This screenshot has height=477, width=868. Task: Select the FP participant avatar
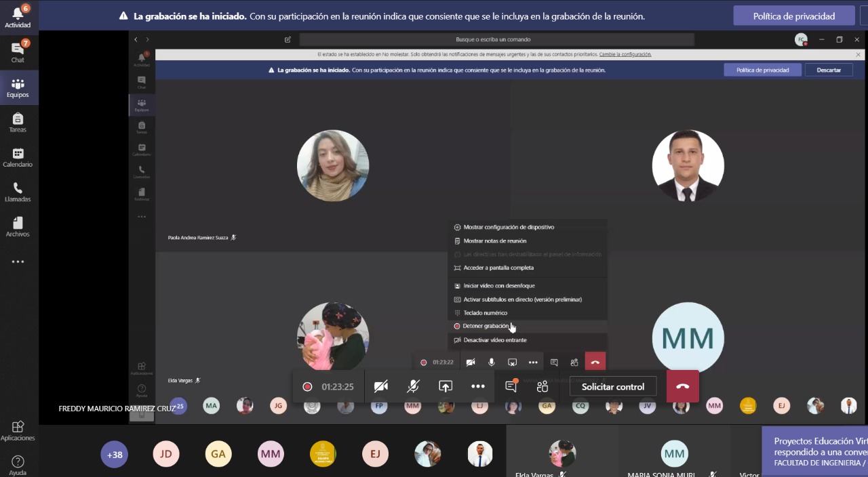click(379, 406)
